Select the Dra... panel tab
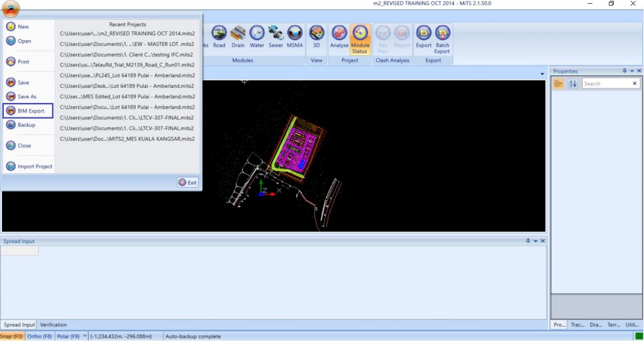Image resolution: width=644 pixels, height=341 pixels. 596,325
